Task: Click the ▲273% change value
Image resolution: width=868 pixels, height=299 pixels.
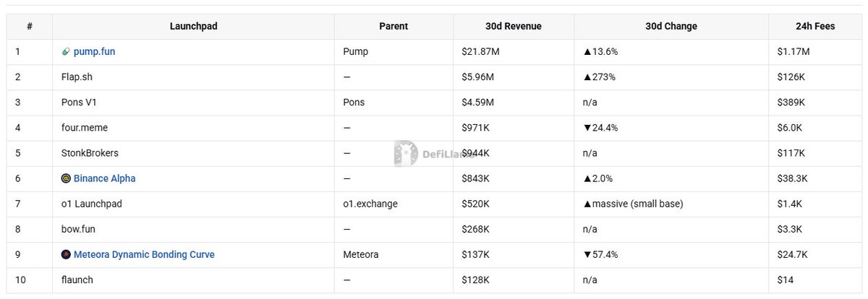Action: pos(599,77)
